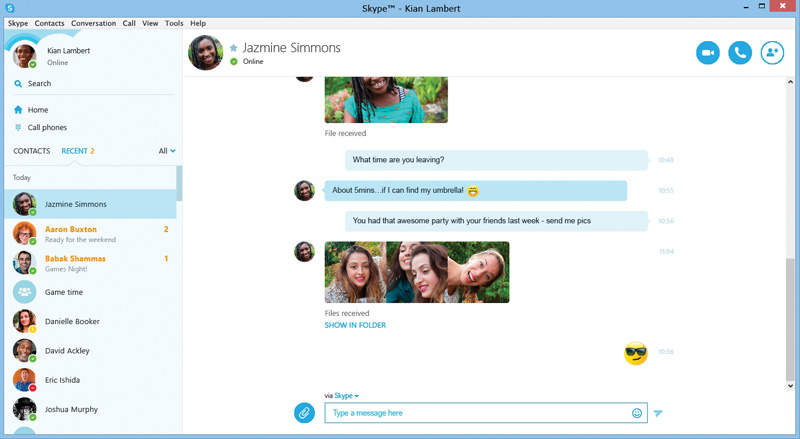Image resolution: width=800 pixels, height=439 pixels.
Task: Click the send message arrow icon
Action: click(659, 413)
